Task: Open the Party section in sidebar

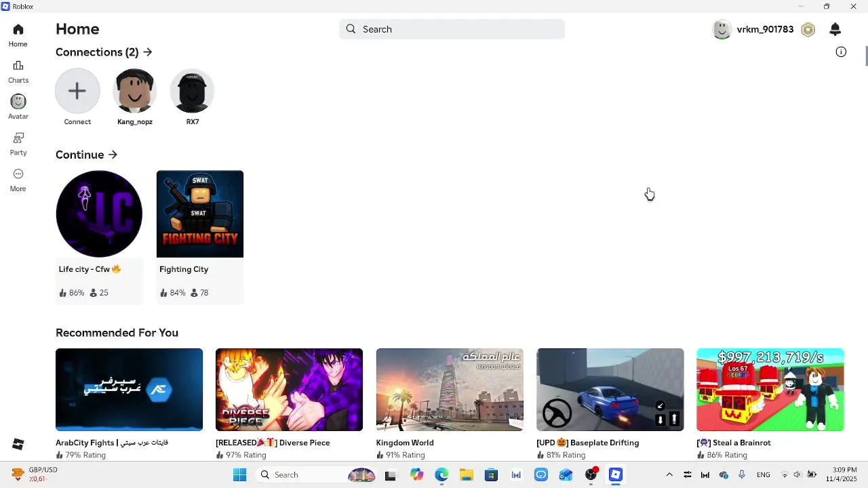Action: [18, 144]
